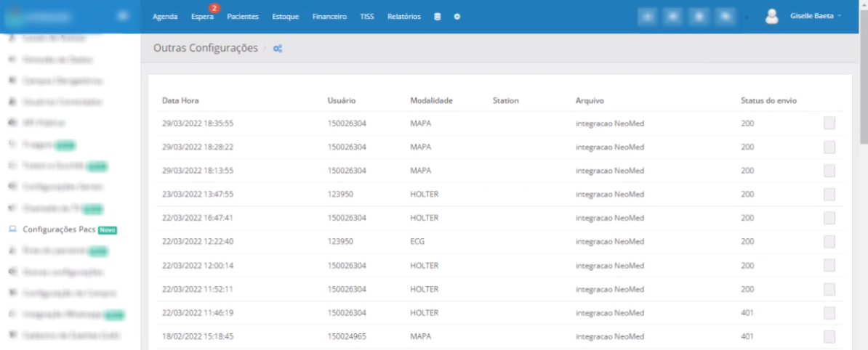
Task: Select the date 23/03/2022 13:47:55
Action: click(198, 195)
